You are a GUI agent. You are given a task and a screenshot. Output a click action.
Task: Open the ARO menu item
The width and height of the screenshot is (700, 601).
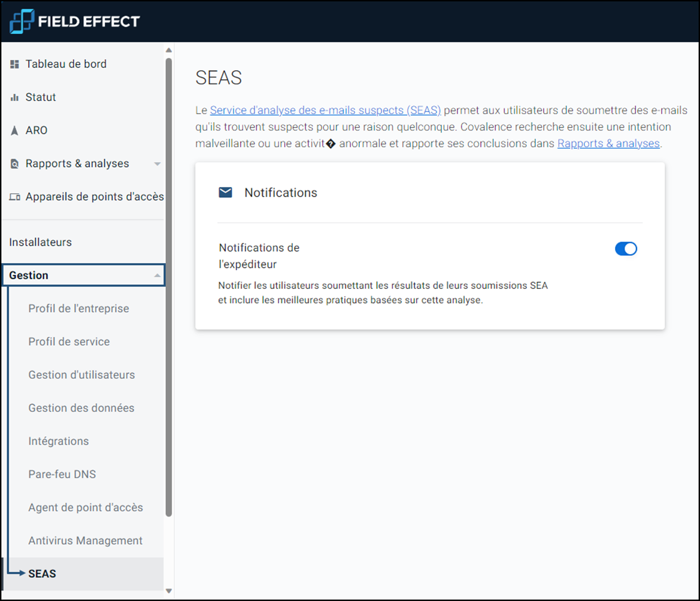point(36,130)
